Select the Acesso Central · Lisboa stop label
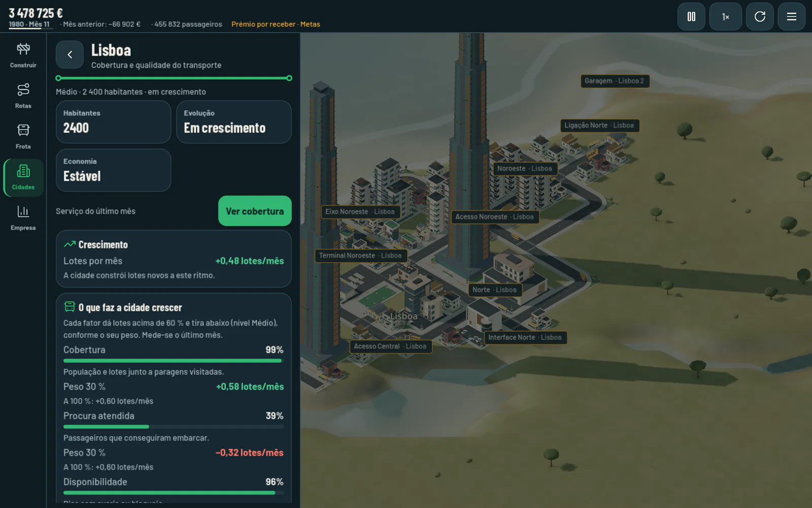The width and height of the screenshot is (812, 508). 390,346
